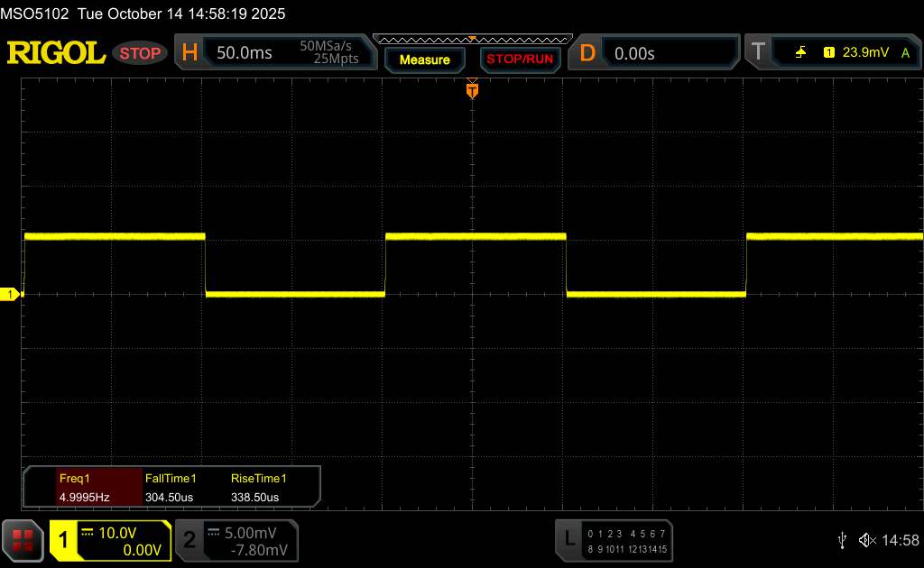The image size is (924, 568).
Task: Toggle channel 1 with the 10.0V label
Action: (x=110, y=541)
